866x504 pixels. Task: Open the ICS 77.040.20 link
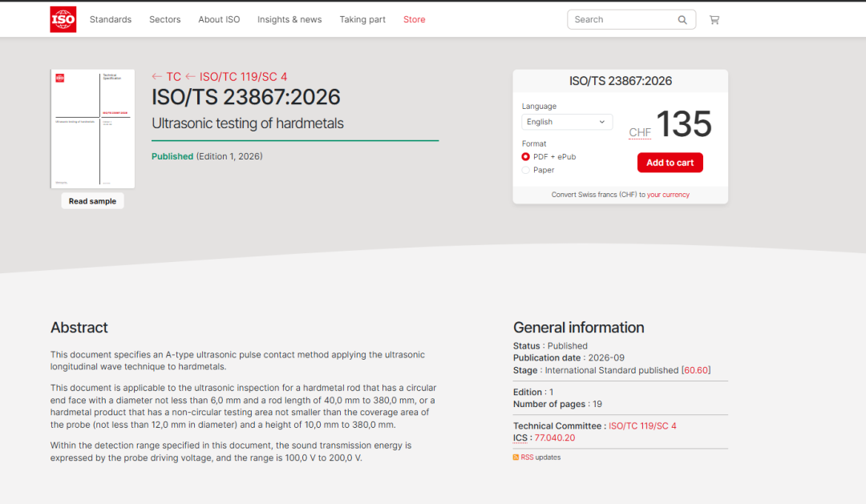pos(555,438)
